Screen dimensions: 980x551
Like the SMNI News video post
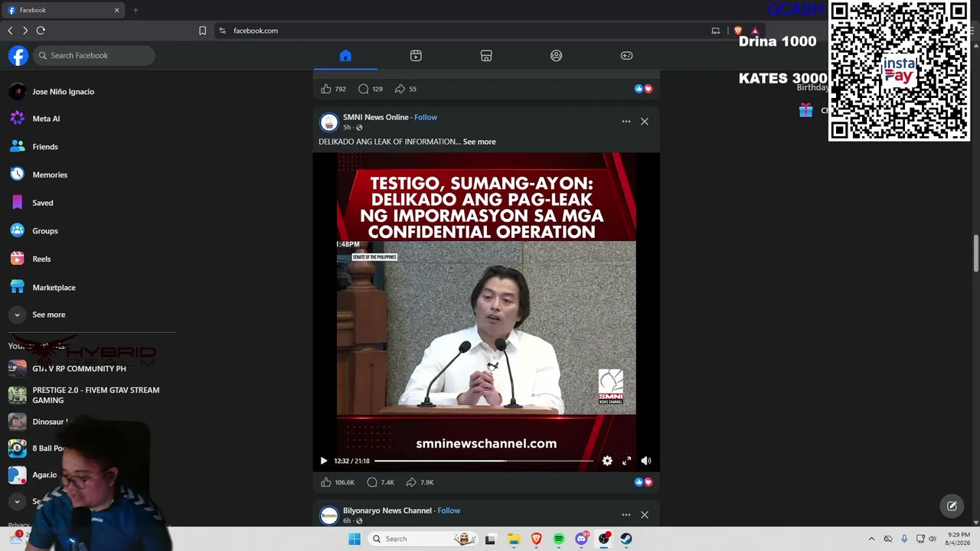pos(326,482)
